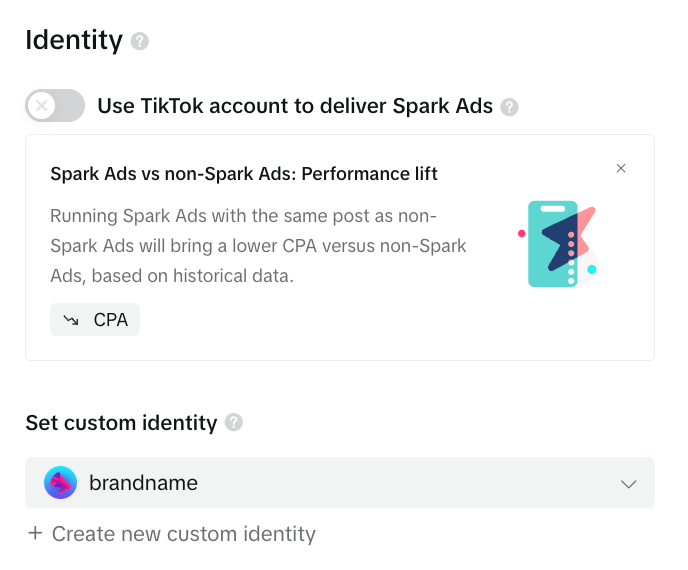The width and height of the screenshot is (688, 570).
Task: Click the downward trend arrow in CPA tag
Action: 71,320
